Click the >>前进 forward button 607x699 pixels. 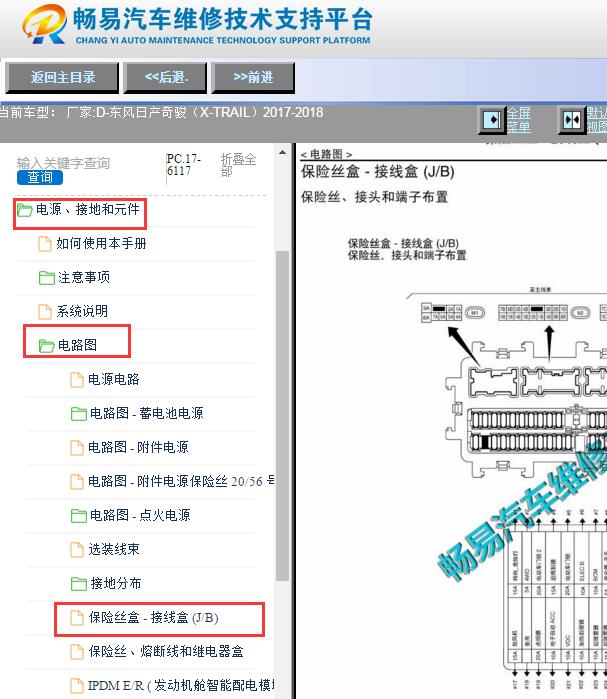point(253,78)
